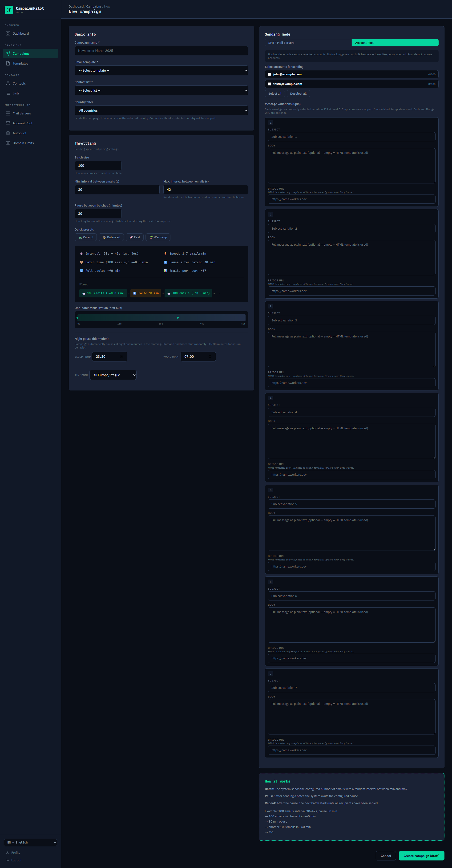452x868 pixels.
Task: Click the Warm-up preset seedling icon
Action: [x=151, y=237]
